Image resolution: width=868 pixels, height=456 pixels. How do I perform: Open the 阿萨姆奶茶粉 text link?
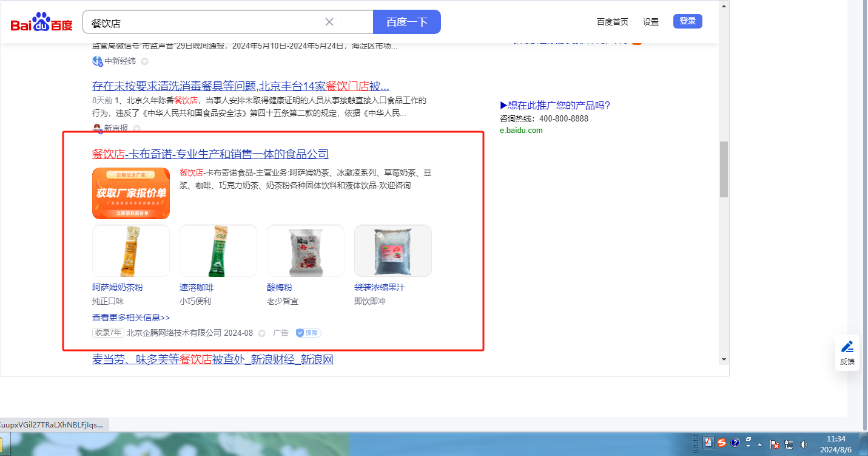click(118, 287)
